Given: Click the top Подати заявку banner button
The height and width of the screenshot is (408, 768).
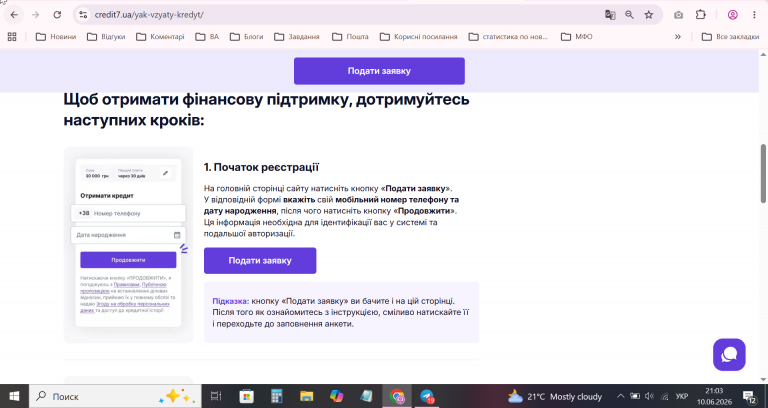Looking at the screenshot, I should tap(379, 71).
